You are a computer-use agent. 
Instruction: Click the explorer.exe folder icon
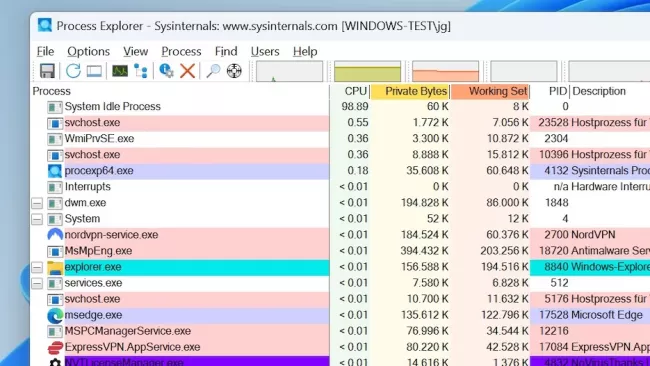click(55, 267)
